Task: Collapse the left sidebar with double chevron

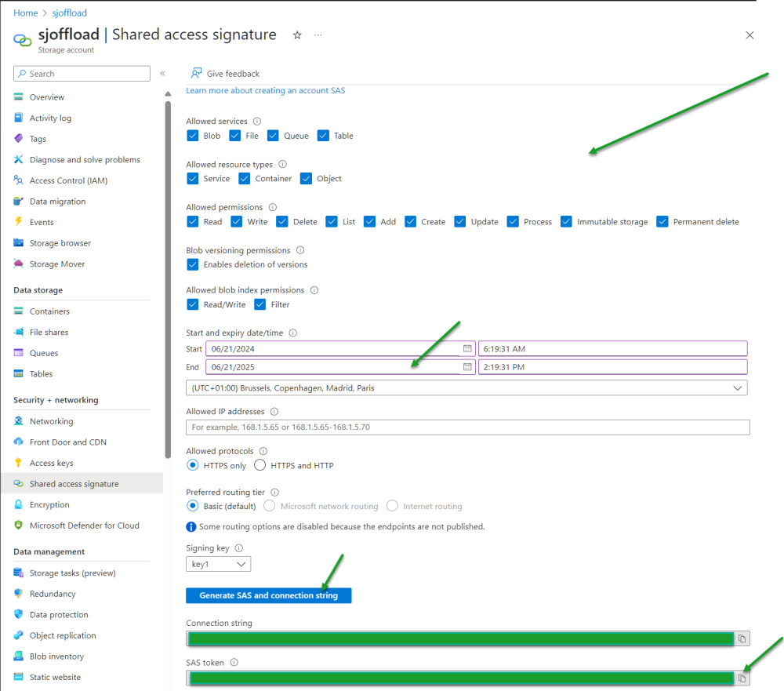Action: [x=163, y=73]
